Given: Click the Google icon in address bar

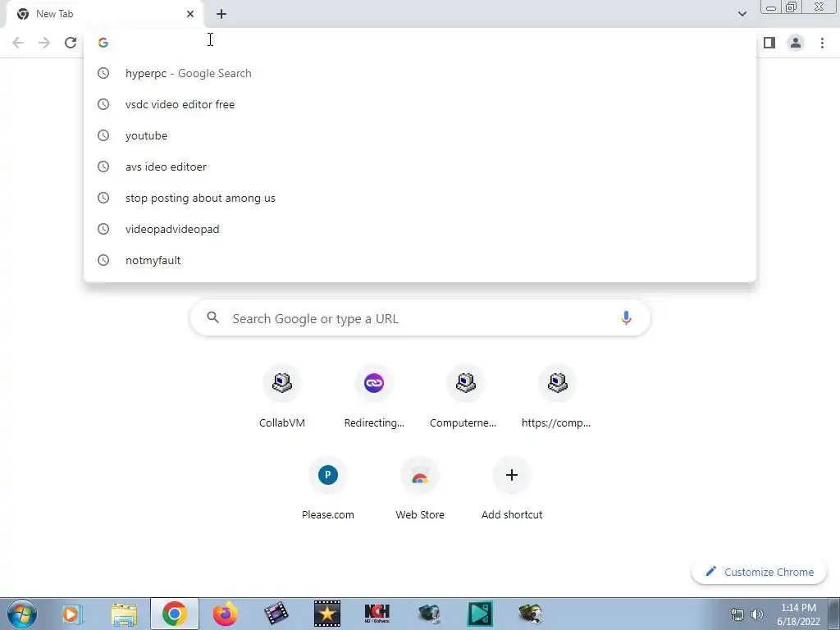Looking at the screenshot, I should [x=103, y=43].
